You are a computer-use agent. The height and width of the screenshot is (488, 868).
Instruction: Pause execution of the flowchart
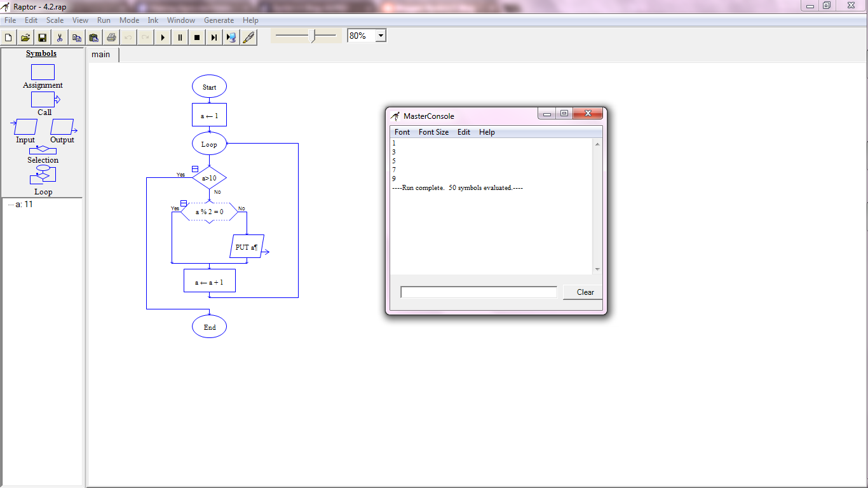tap(180, 37)
